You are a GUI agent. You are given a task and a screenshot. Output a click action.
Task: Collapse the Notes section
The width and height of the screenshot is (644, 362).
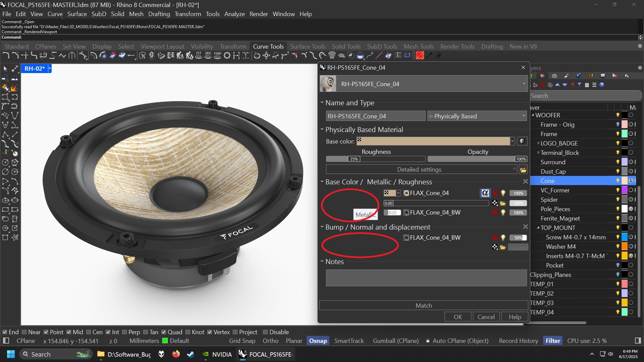(322, 261)
